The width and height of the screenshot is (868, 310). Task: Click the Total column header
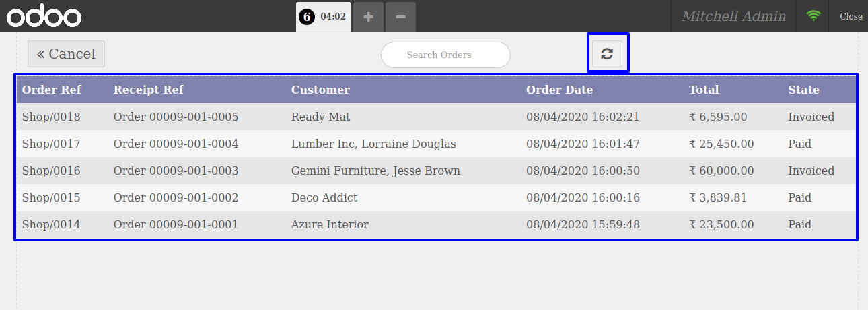point(704,90)
